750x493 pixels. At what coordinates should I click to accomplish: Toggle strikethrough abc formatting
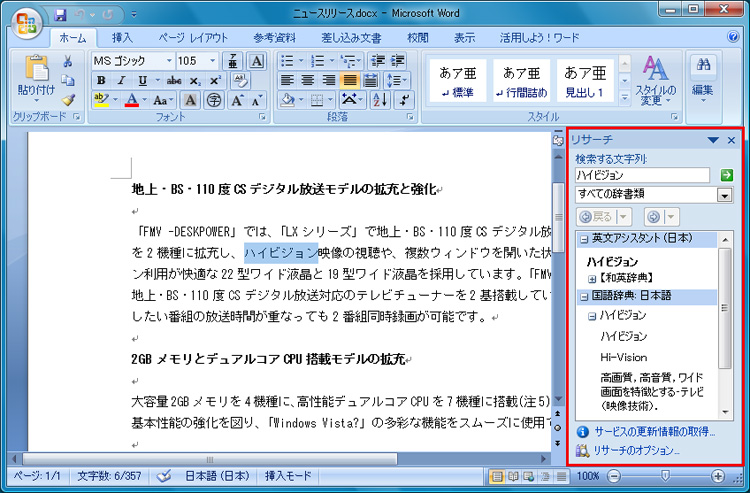click(174, 80)
